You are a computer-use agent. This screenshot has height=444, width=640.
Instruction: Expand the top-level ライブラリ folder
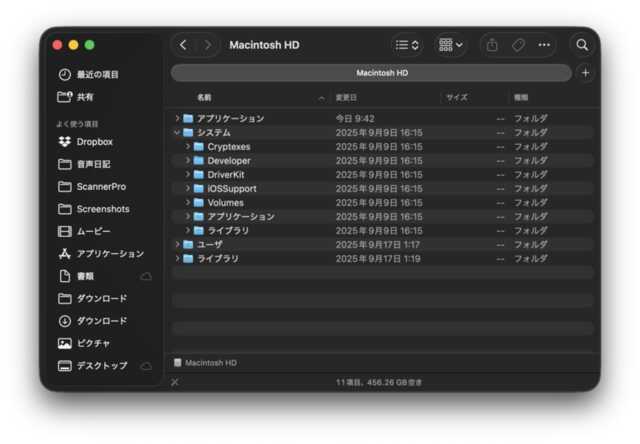(x=177, y=258)
